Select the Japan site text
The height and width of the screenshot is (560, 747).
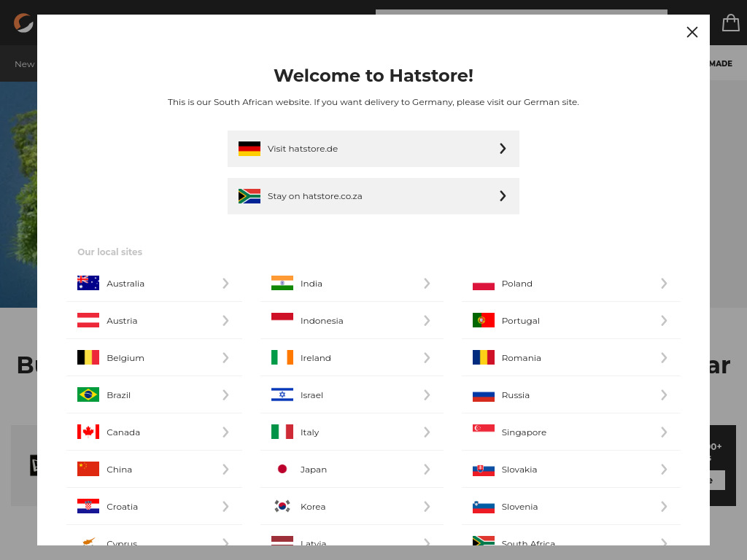click(x=314, y=470)
